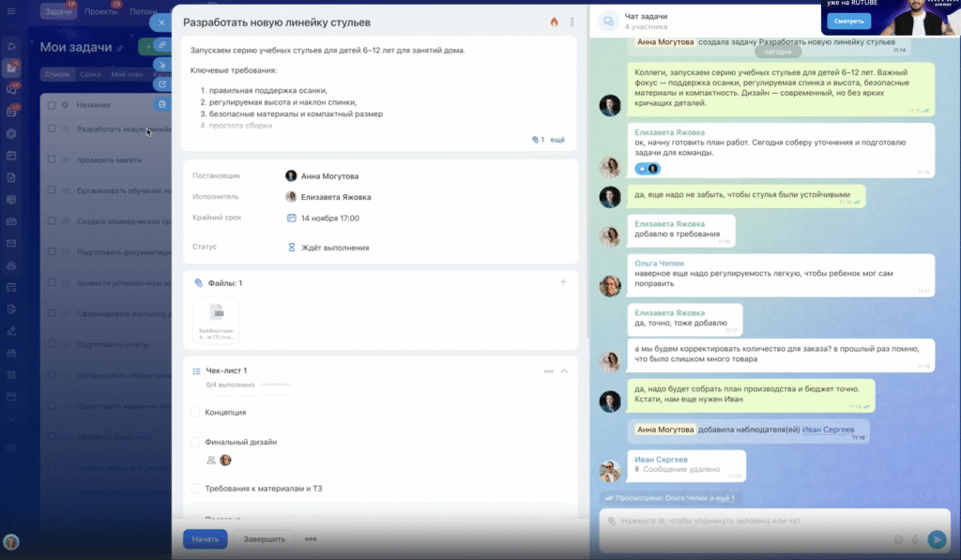Check the Концепция checklist item
The image size is (961, 560).
(195, 412)
